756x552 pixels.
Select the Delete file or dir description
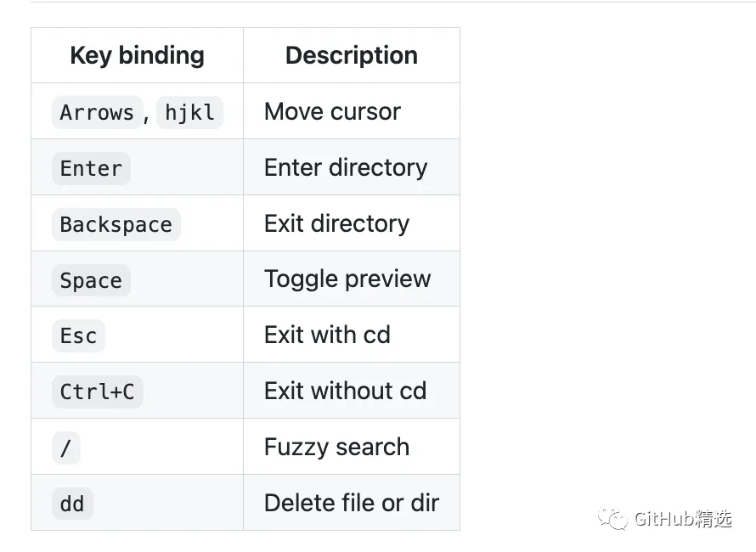[x=351, y=503]
